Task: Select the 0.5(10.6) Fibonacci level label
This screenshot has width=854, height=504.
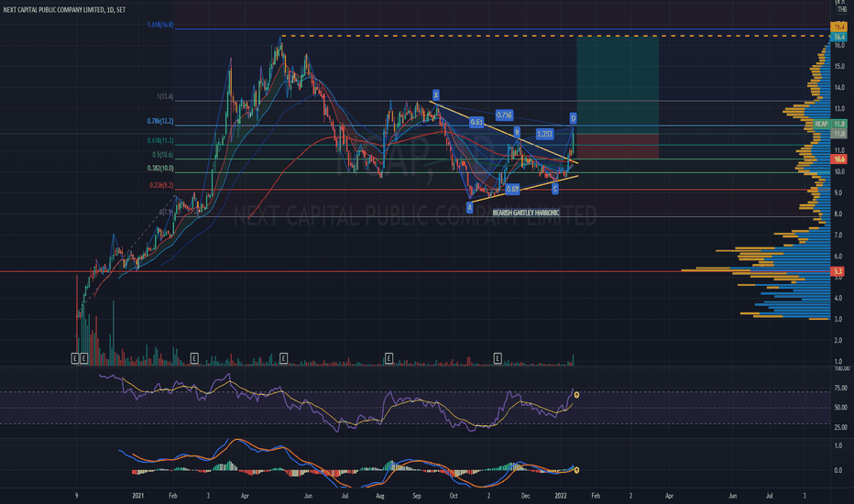Action: coord(163,155)
